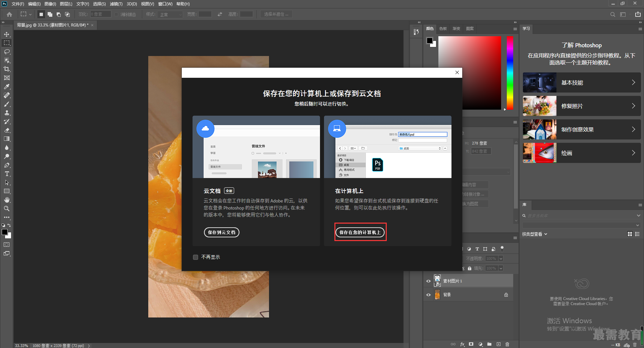Open the 按类型查看 dropdown
The height and width of the screenshot is (348, 644).
tap(535, 234)
